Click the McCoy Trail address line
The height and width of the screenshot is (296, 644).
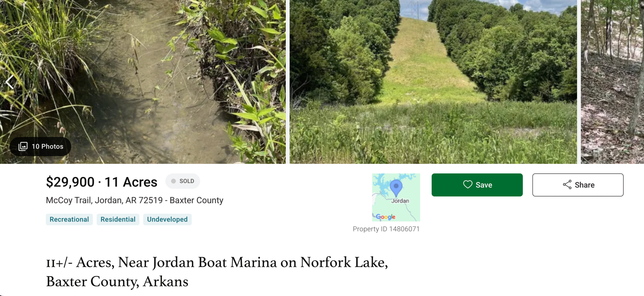(135, 200)
